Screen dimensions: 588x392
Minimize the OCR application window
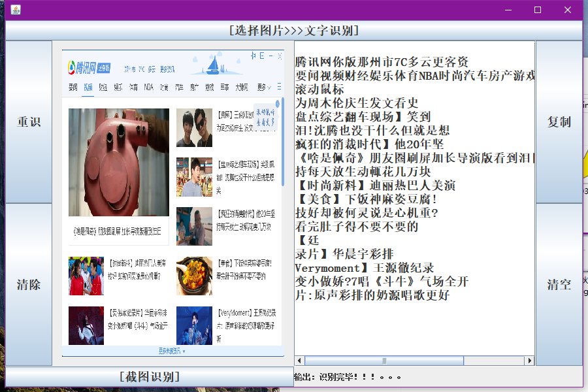tap(508, 10)
